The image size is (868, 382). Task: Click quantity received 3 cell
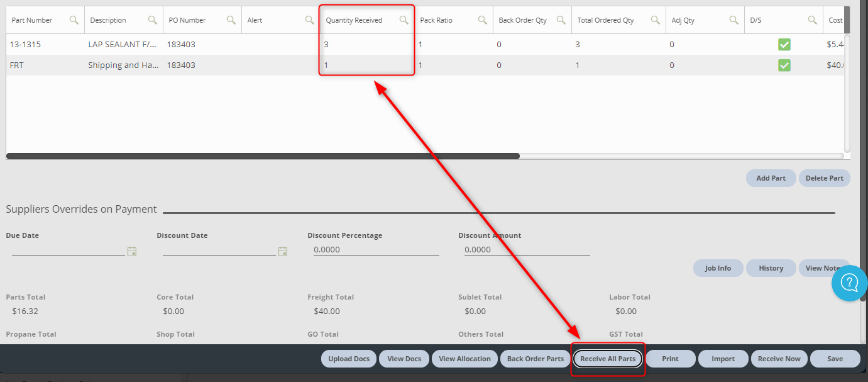point(368,45)
